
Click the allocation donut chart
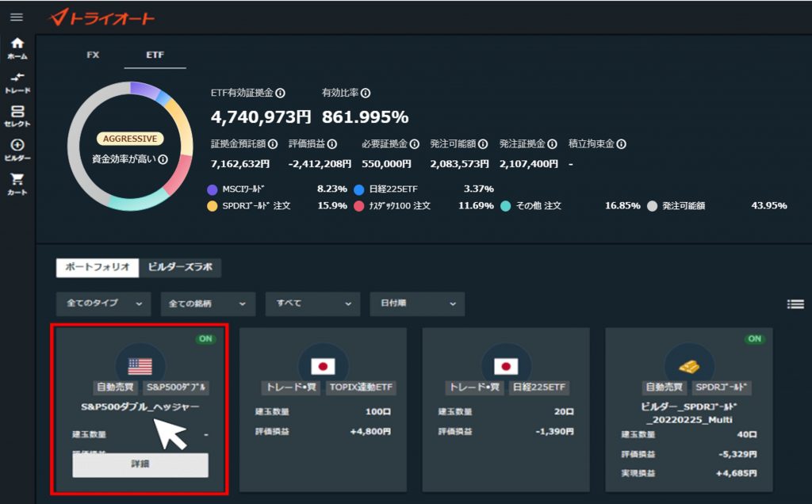[131, 146]
